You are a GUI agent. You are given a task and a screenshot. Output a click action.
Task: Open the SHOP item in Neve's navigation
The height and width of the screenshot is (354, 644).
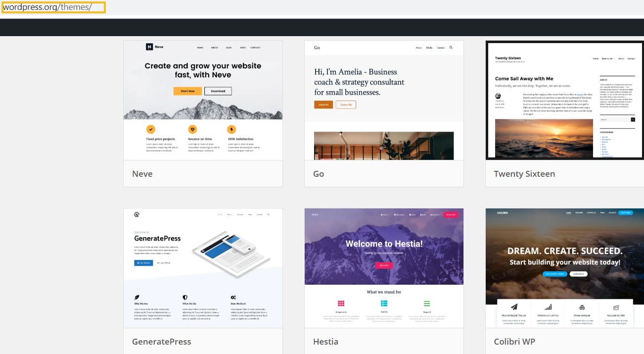point(243,47)
